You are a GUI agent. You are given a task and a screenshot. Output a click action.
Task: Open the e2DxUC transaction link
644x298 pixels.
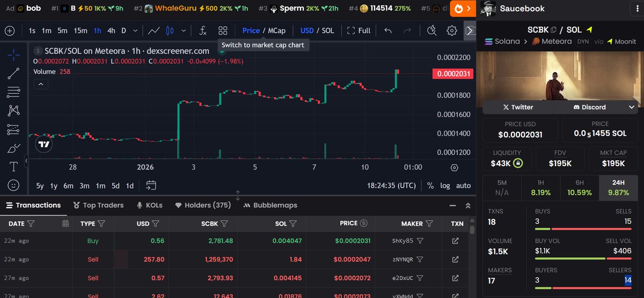coord(456,278)
